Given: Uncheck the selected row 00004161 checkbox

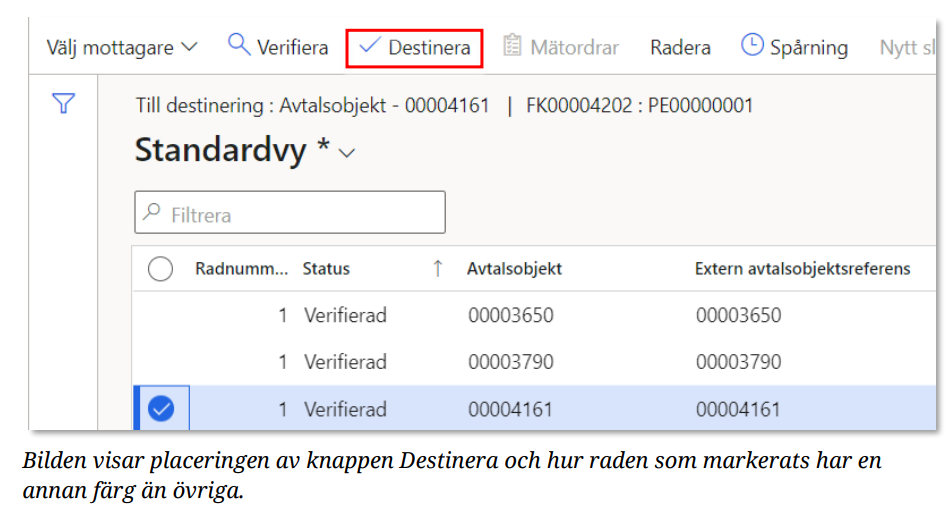Looking at the screenshot, I should pyautogui.click(x=160, y=408).
